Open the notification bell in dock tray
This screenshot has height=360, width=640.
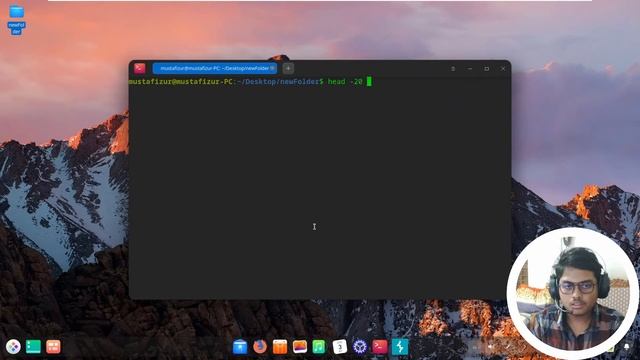(x=627, y=347)
